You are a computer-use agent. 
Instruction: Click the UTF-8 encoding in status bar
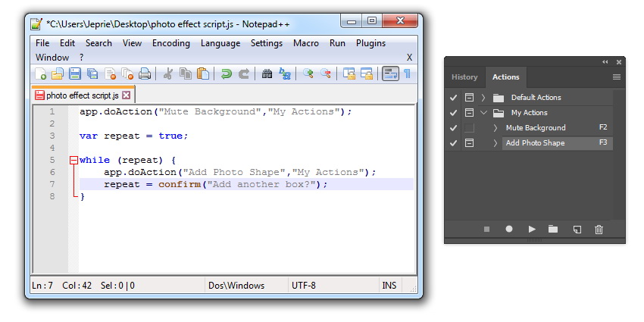304,285
